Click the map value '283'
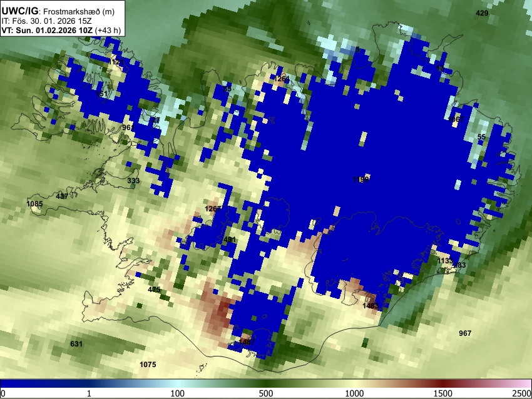The width and height of the screenshot is (532, 399). click(460, 265)
